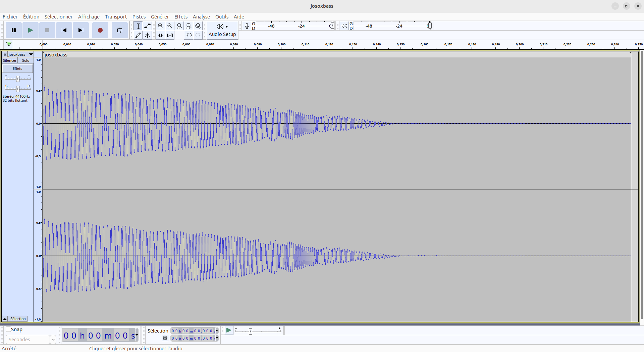The width and height of the screenshot is (644, 352).
Task: Open the Générer menu
Action: pos(160,17)
